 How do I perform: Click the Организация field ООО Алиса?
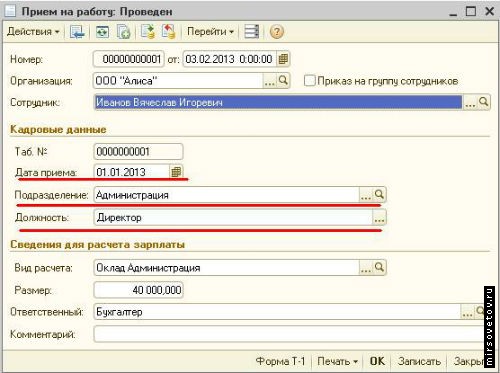pyautogui.click(x=178, y=81)
